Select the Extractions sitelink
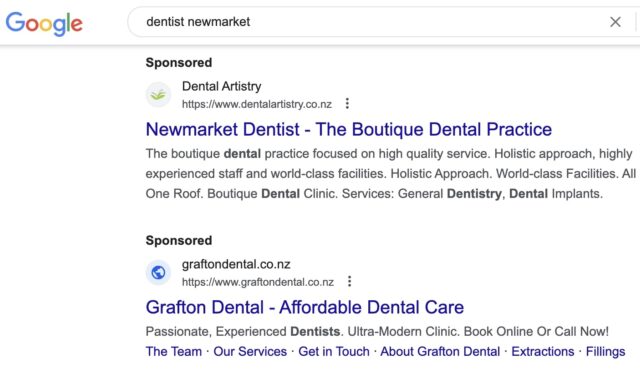Viewport: 640px width, 384px height. pyautogui.click(x=543, y=351)
